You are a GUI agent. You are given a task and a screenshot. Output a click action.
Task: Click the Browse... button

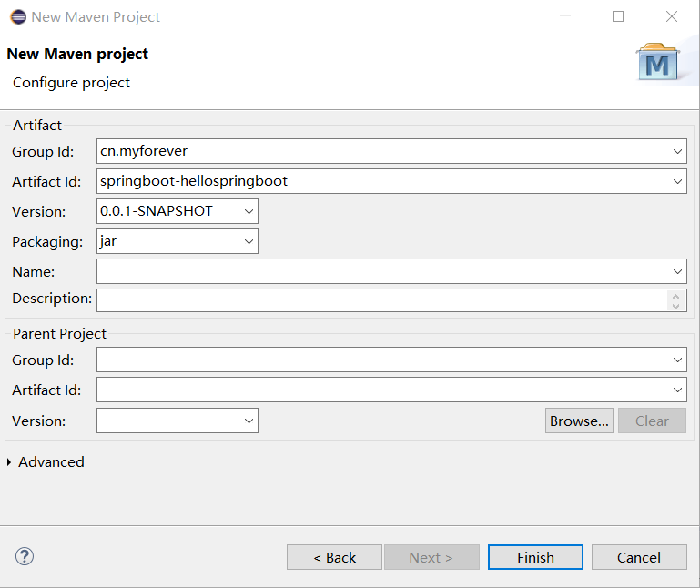click(579, 421)
